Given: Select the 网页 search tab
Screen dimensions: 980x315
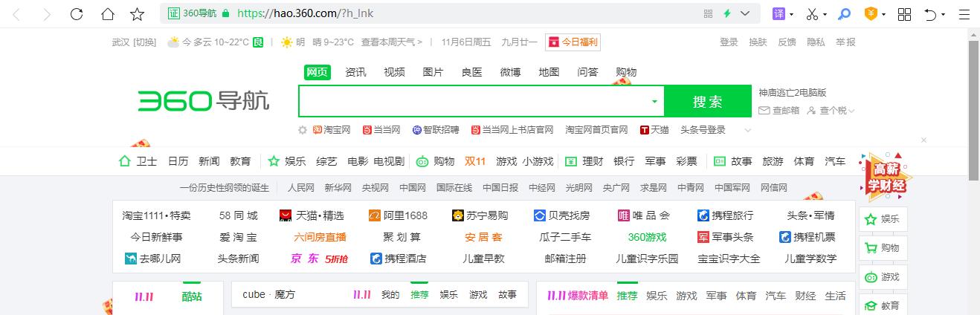Looking at the screenshot, I should pos(317,72).
